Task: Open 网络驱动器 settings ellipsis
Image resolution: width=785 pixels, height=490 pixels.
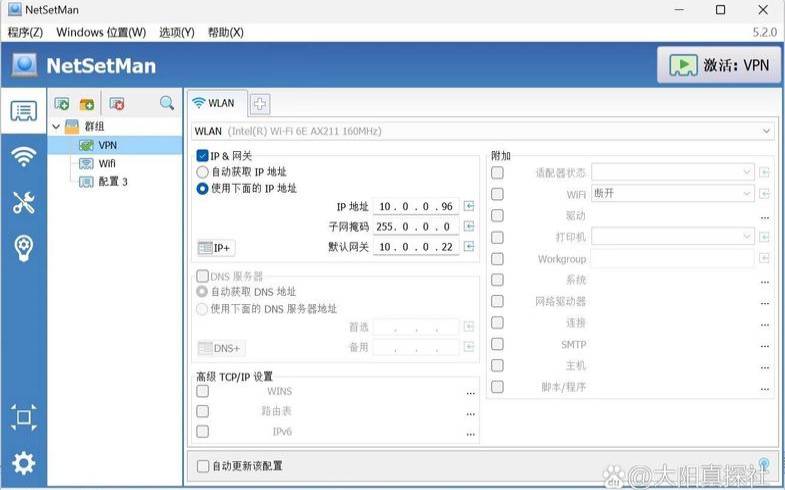Action: tap(764, 303)
